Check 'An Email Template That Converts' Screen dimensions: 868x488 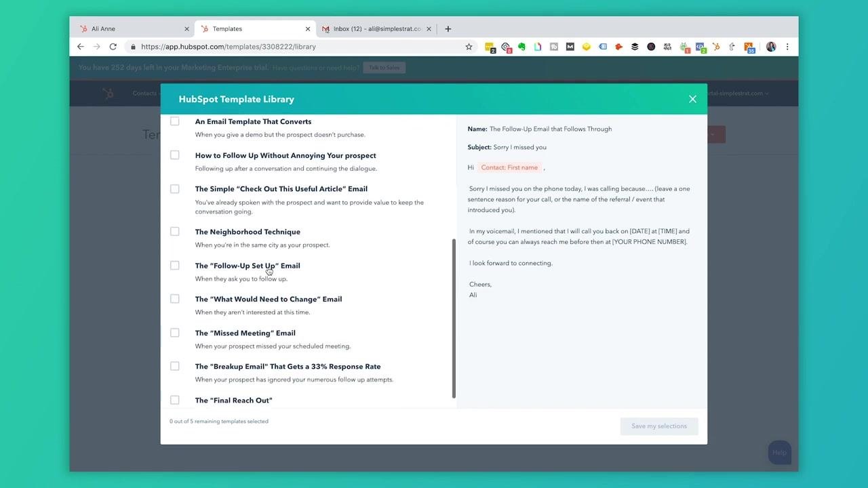(175, 121)
